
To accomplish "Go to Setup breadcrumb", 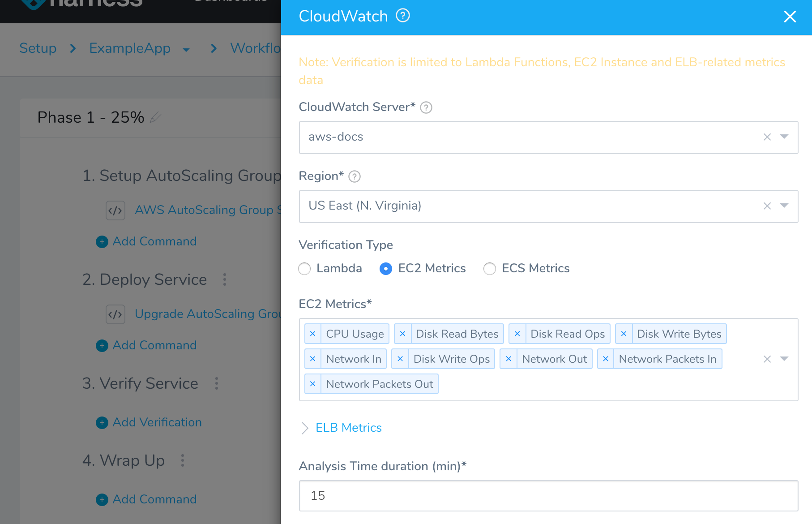I will [x=38, y=48].
